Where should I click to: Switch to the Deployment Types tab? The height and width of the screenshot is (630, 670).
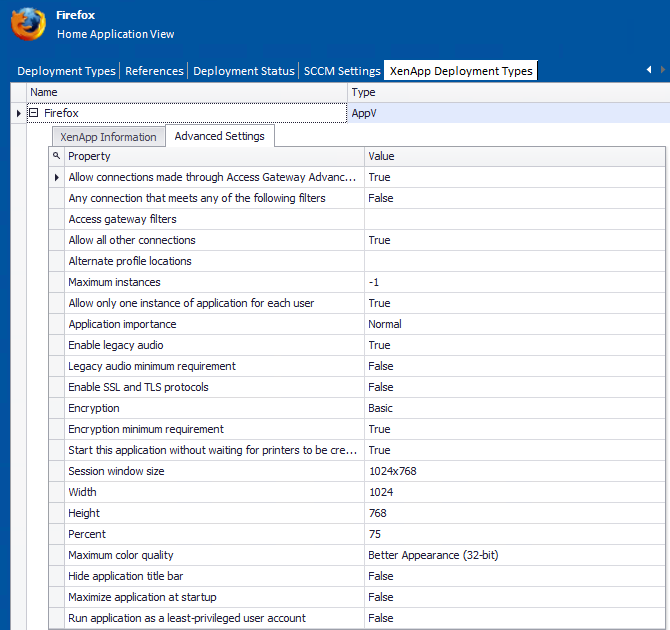point(67,71)
